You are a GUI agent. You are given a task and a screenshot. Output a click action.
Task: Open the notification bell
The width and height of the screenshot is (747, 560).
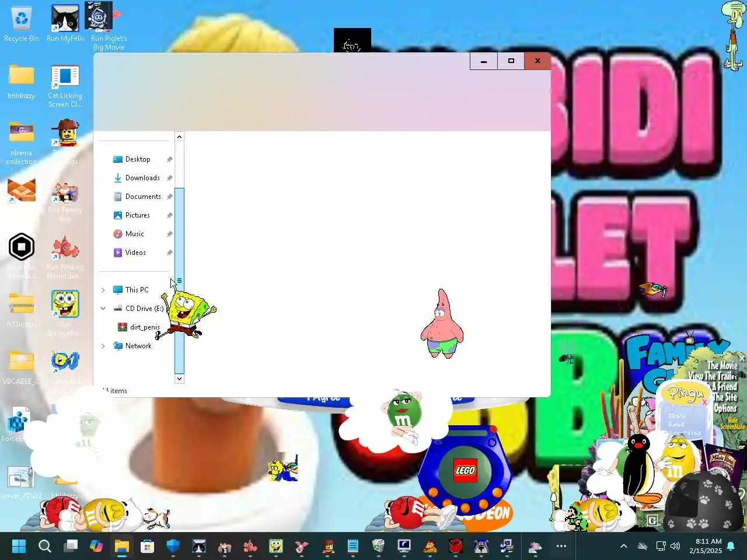click(731, 546)
